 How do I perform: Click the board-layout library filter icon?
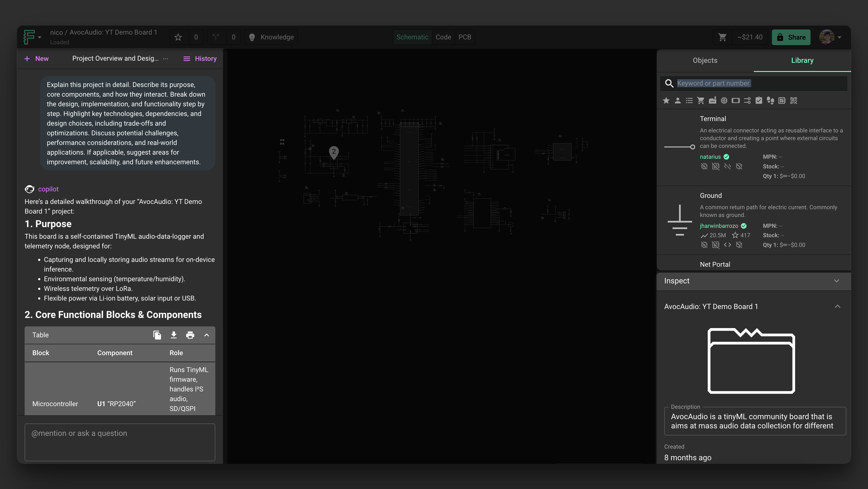point(782,101)
